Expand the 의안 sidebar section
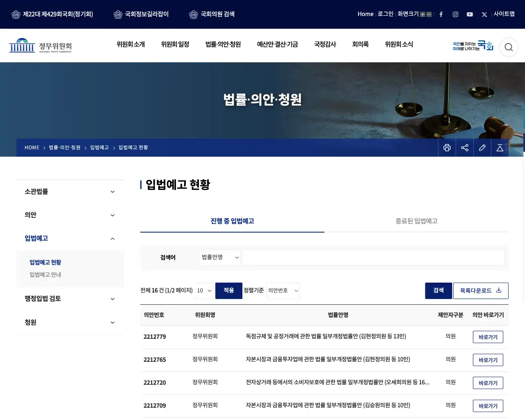Image resolution: width=525 pixels, height=420 pixels. 70,215
